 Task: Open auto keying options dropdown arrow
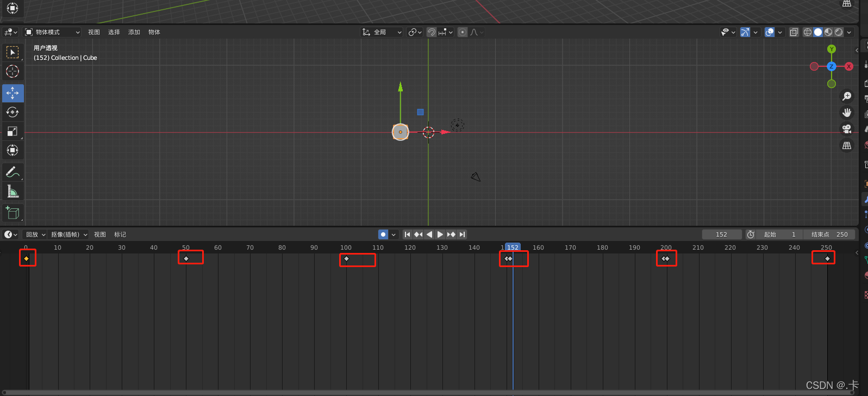click(394, 234)
